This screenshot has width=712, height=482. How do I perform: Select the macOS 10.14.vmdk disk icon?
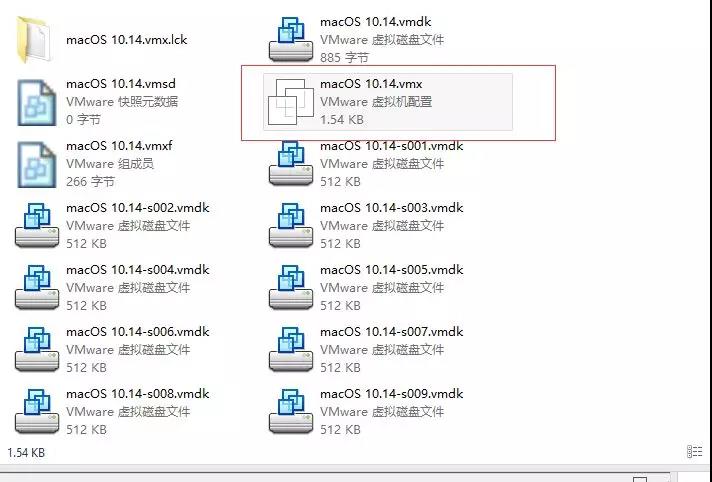point(291,40)
